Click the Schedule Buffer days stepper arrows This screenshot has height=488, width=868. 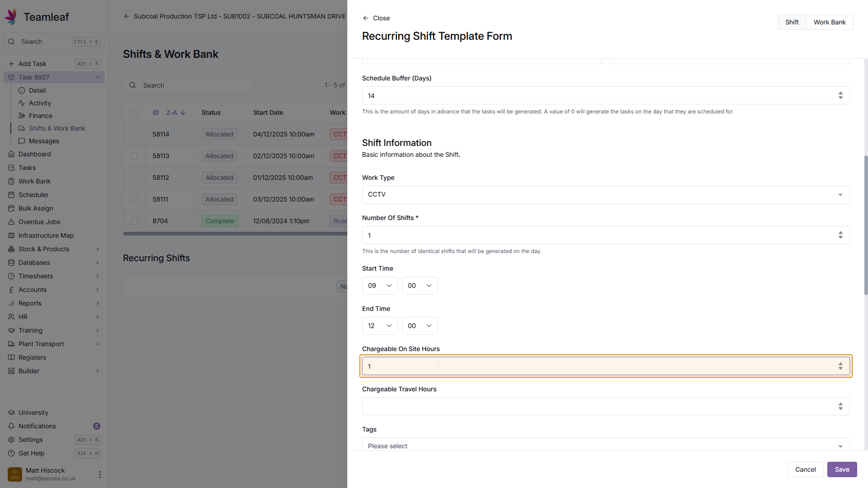click(x=840, y=95)
